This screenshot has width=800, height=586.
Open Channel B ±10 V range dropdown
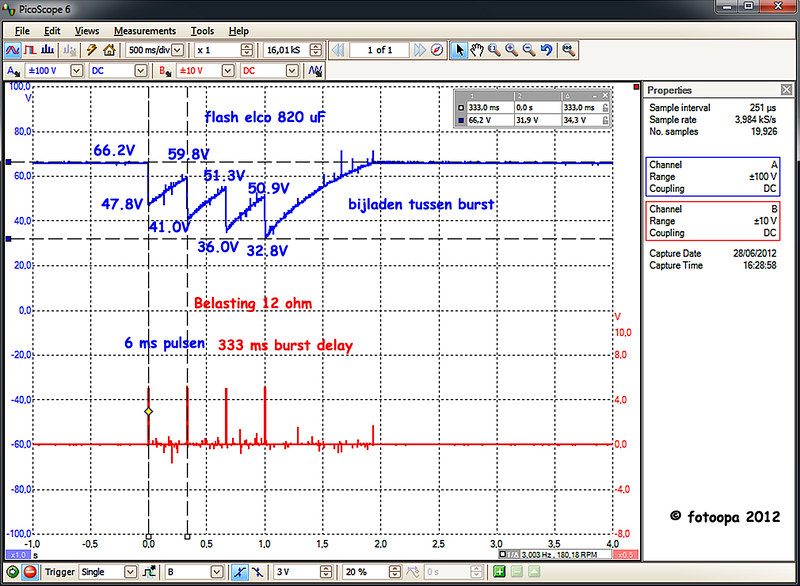(x=228, y=71)
